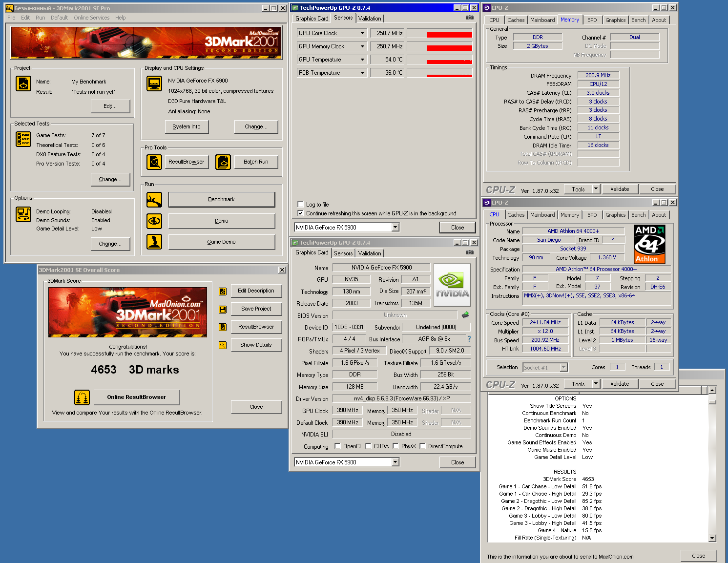The height and width of the screenshot is (563, 728).
Task: Switch to Validation tab in GPU-Z Sensors window
Action: [370, 19]
